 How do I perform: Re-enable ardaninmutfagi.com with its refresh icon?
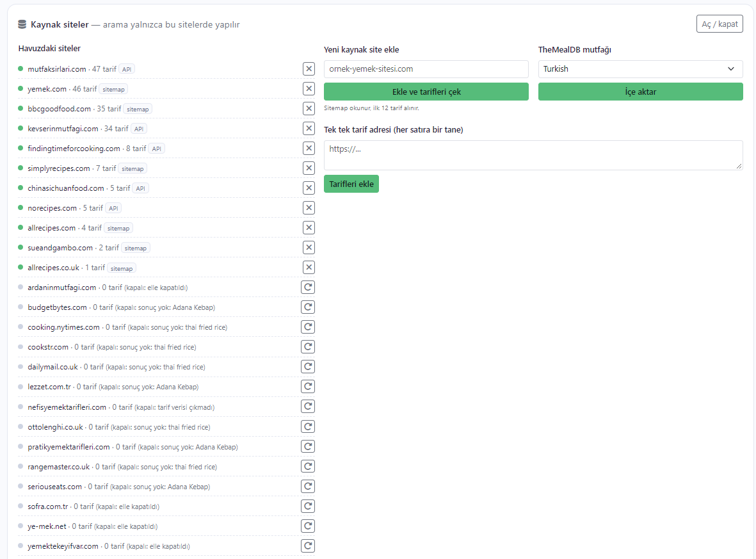(308, 288)
